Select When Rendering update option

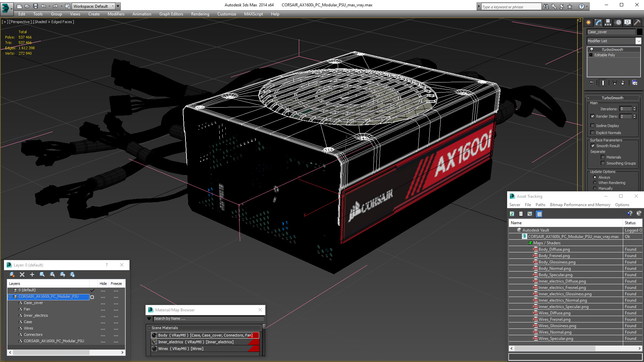point(595,183)
